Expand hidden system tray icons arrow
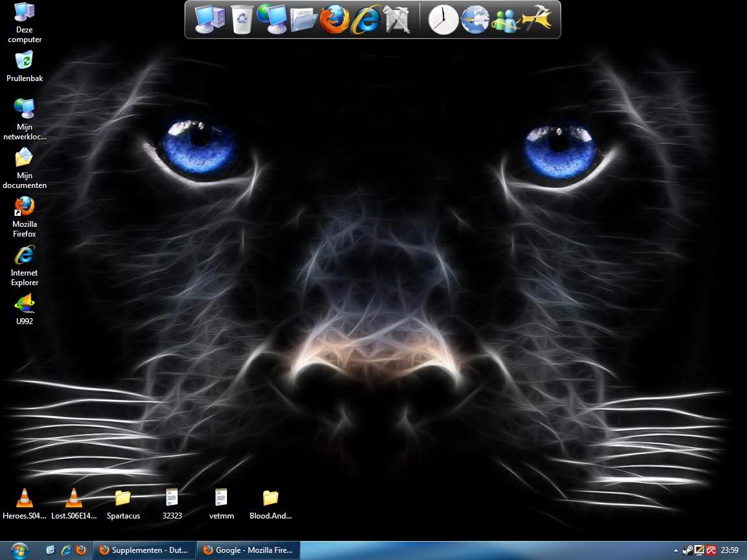This screenshot has width=747, height=560. (676, 550)
